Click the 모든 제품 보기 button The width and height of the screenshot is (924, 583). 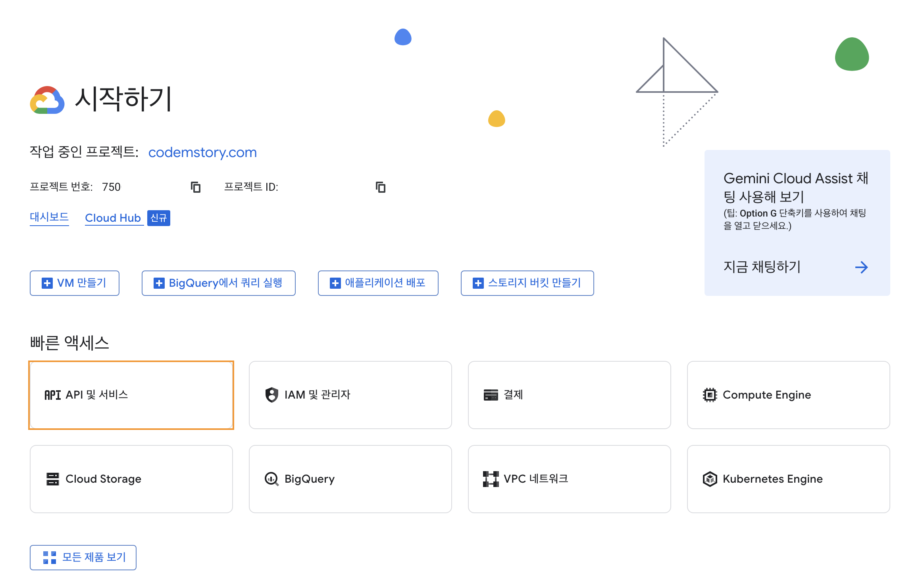83,557
